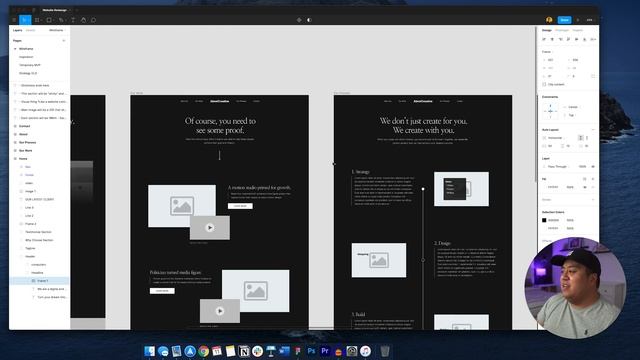Select the Rectangle shape tool
This screenshot has height=360, width=640.
(x=49, y=20)
